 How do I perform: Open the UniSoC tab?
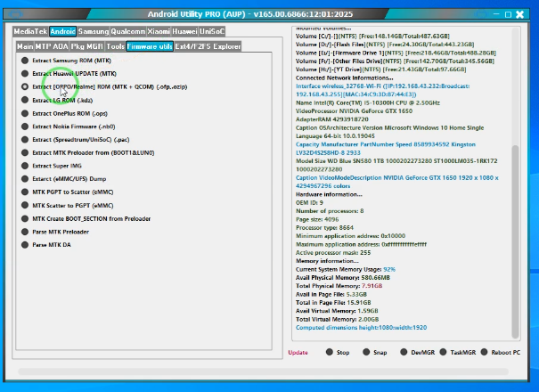tap(212, 31)
